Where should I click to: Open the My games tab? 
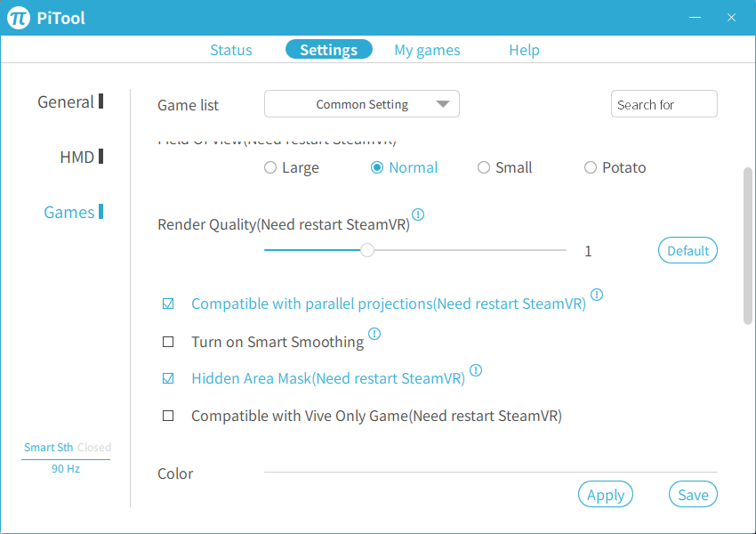coord(427,50)
